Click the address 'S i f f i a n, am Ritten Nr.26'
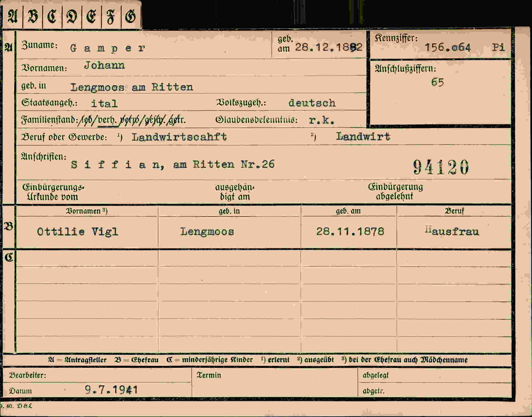Viewport: 532px width, 417px height. pyautogui.click(x=173, y=165)
